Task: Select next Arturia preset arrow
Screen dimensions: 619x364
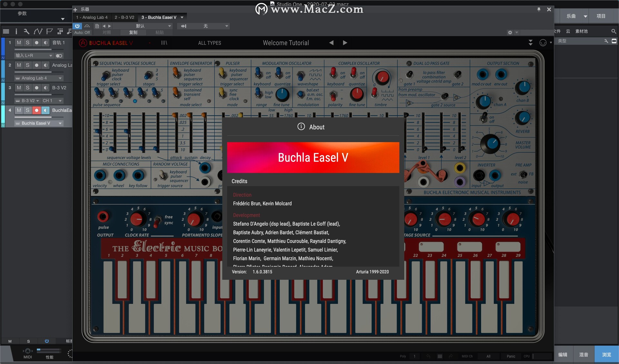Action: [x=345, y=43]
